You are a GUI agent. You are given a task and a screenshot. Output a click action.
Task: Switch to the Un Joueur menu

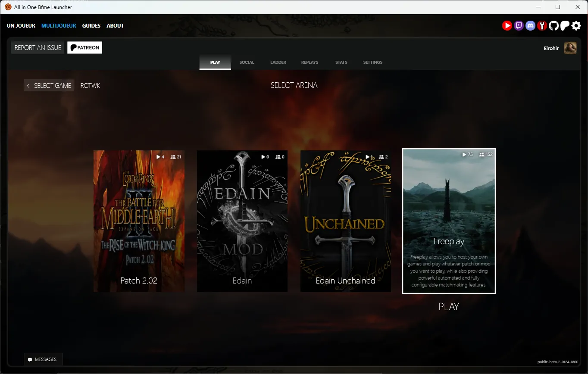pos(21,26)
